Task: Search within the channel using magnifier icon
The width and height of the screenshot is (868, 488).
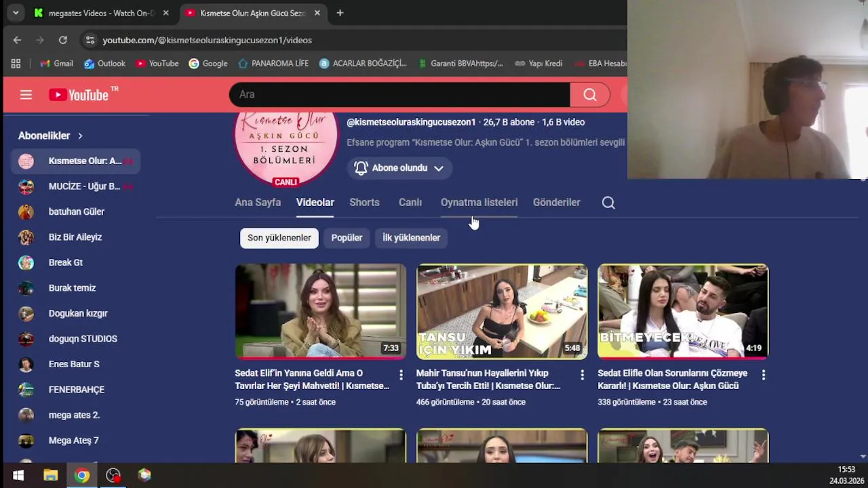Action: [x=608, y=203]
